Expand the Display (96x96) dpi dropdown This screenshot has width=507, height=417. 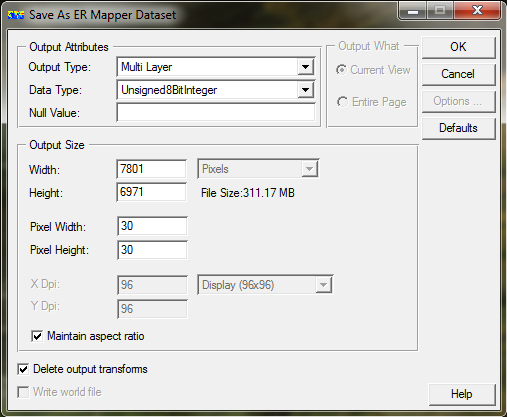(x=323, y=285)
